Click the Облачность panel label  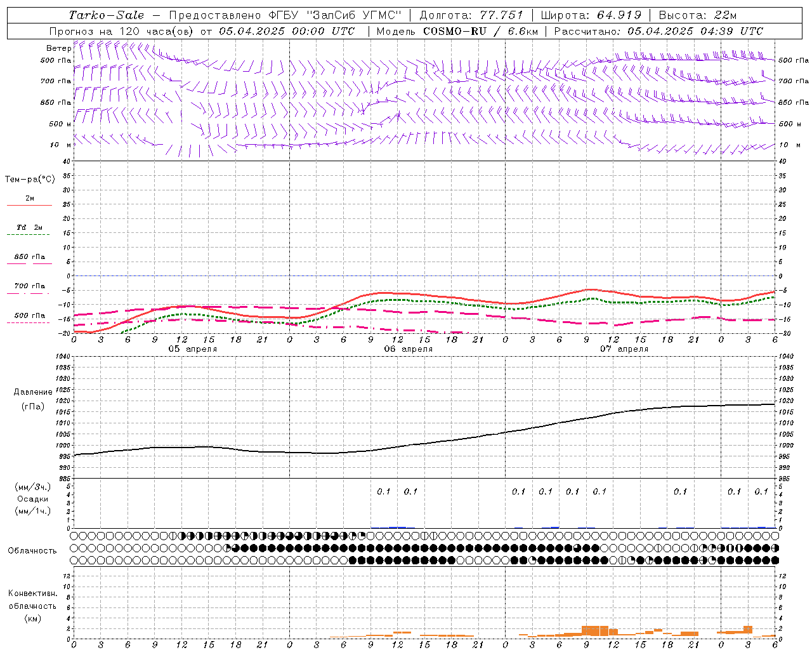pos(32,551)
